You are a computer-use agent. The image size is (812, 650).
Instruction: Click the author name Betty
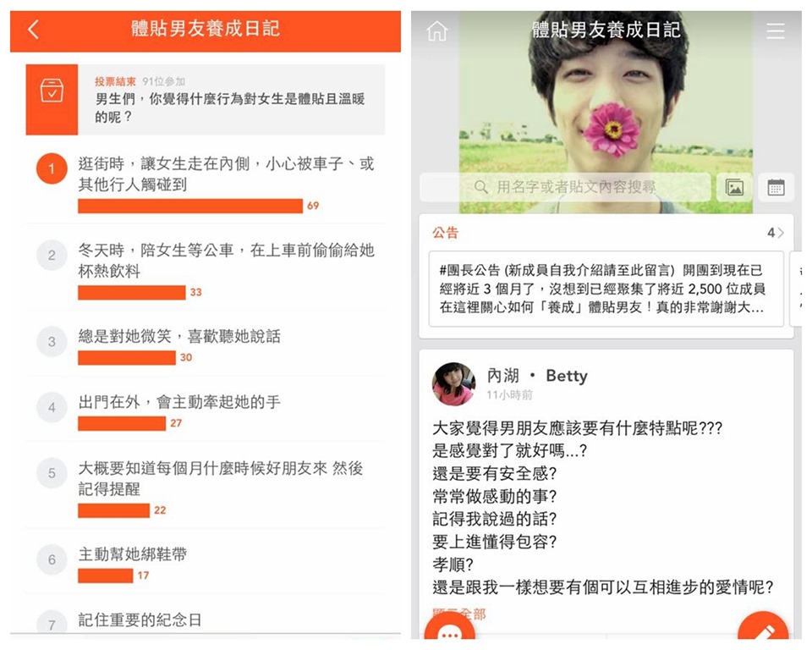pyautogui.click(x=567, y=375)
